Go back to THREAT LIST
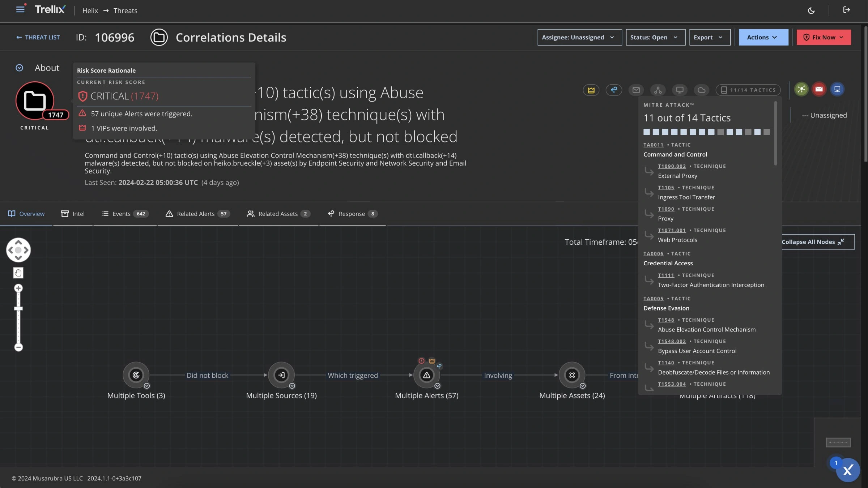 click(38, 37)
